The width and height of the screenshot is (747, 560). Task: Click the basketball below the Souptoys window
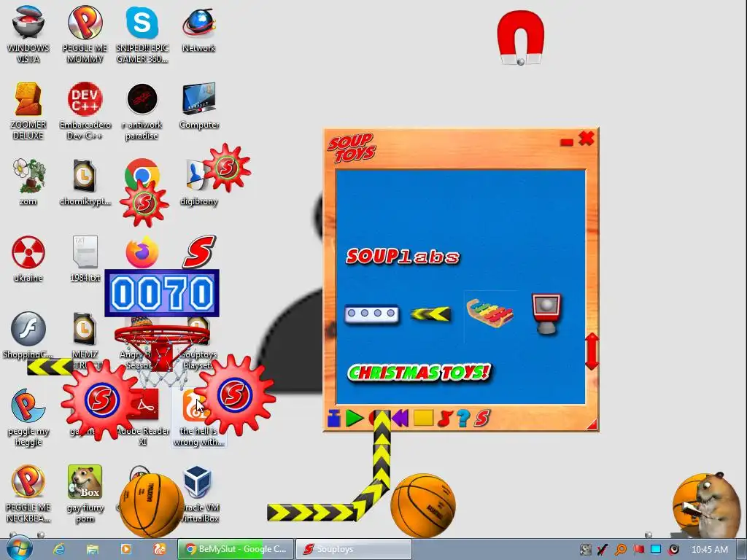coord(423,506)
